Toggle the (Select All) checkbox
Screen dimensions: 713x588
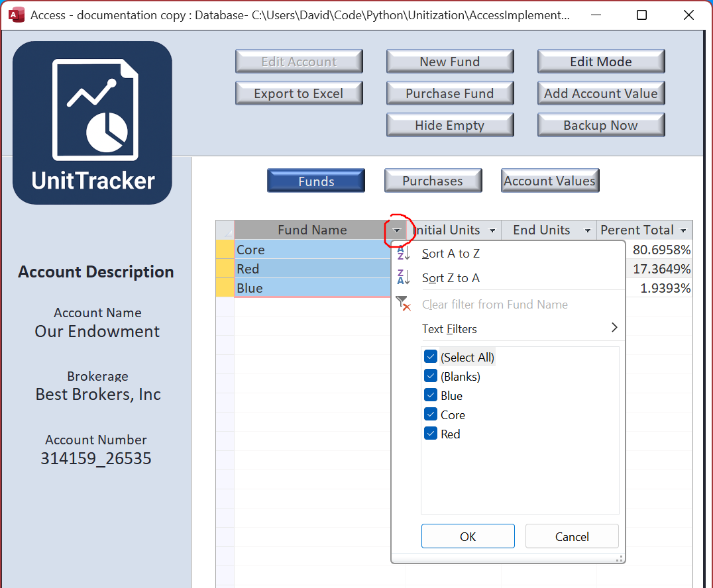click(x=431, y=357)
